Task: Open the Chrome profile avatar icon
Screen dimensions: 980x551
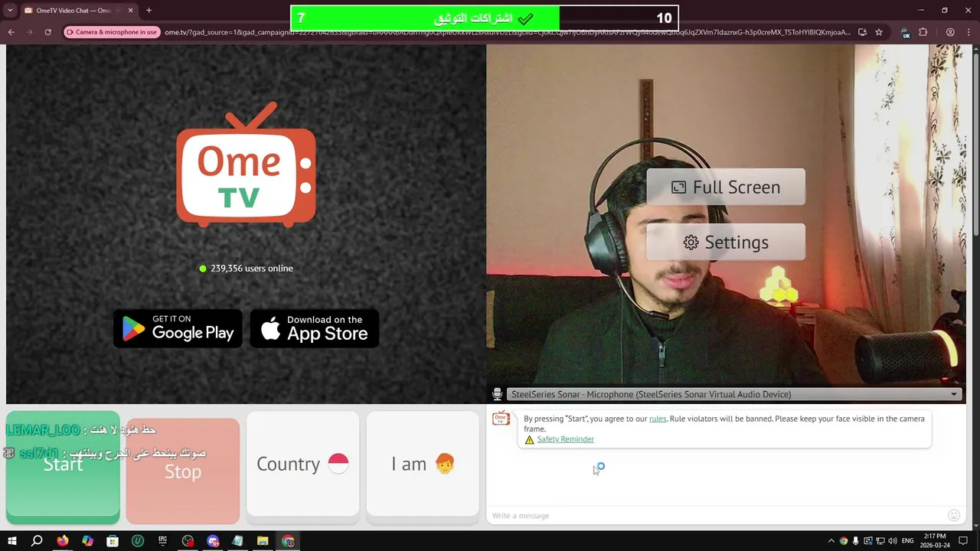Action: coord(950,32)
